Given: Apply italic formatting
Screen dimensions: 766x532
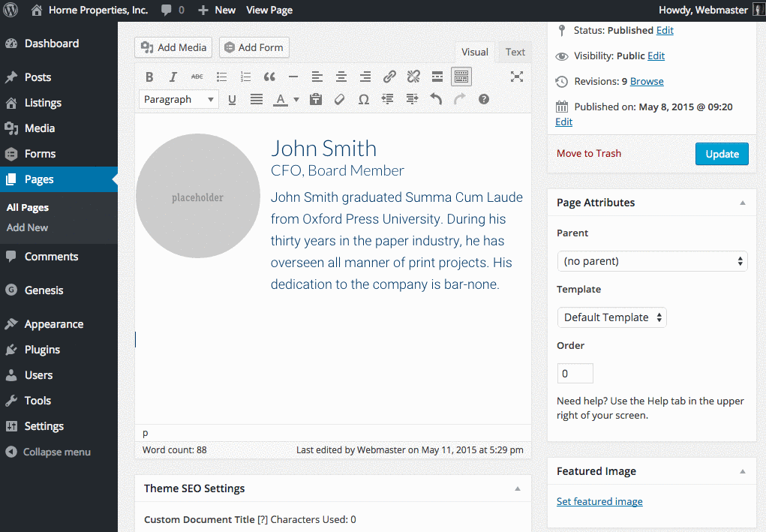Looking at the screenshot, I should tap(173, 77).
